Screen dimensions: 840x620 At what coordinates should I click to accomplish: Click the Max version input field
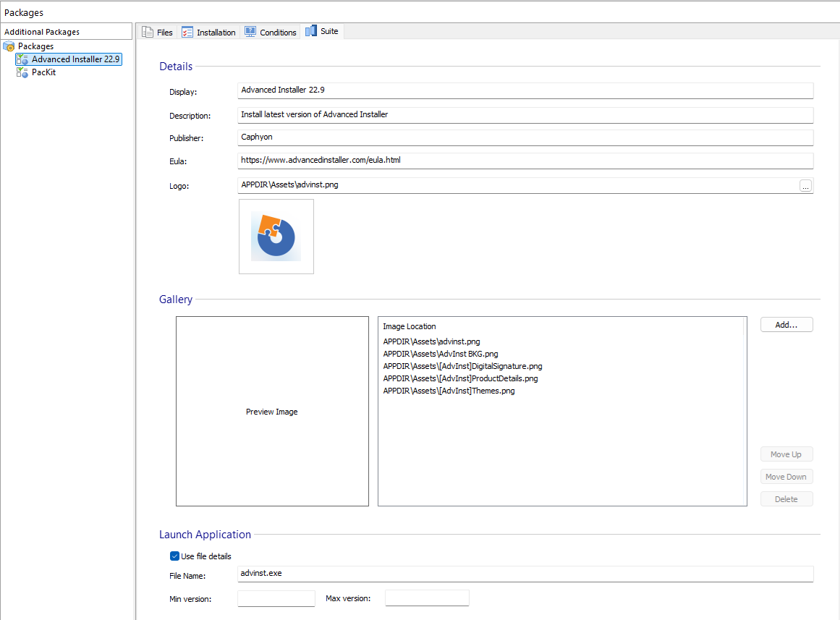tap(427, 598)
